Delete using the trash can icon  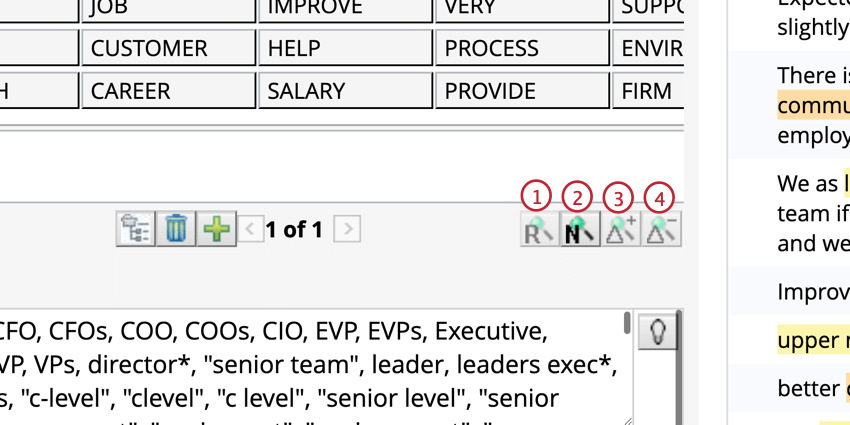pyautogui.click(x=175, y=229)
